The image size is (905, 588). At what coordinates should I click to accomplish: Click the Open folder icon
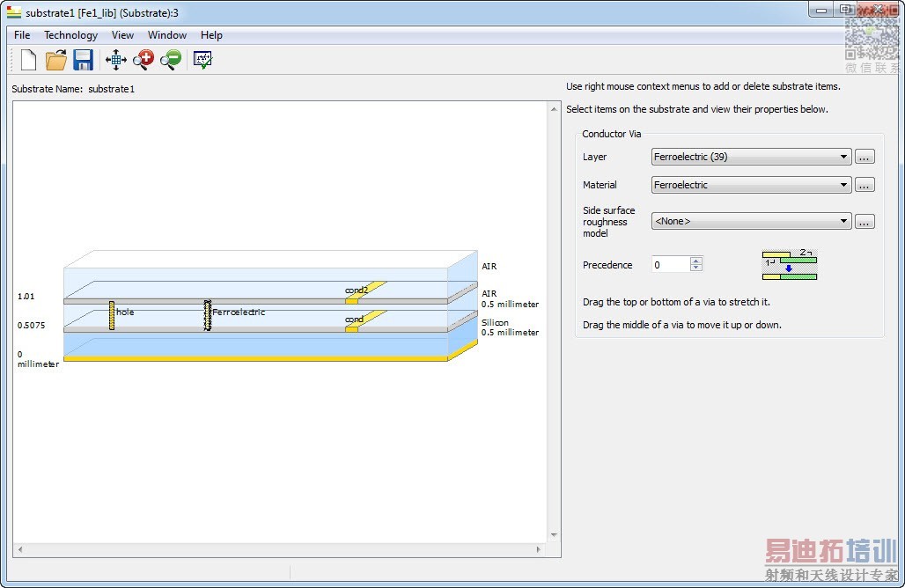pos(56,60)
